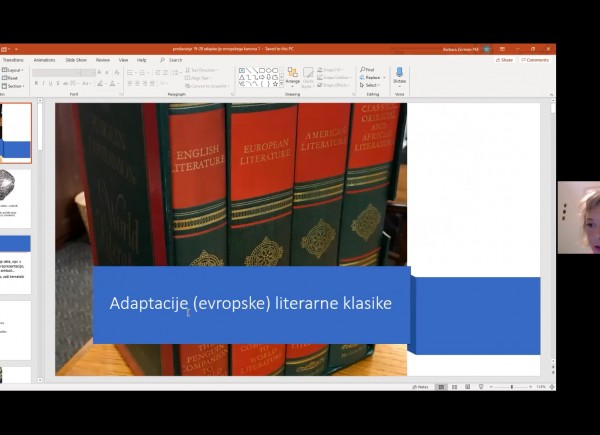Click the Increase Font Size icon
Viewport: 600px width, 435px height.
point(99,72)
